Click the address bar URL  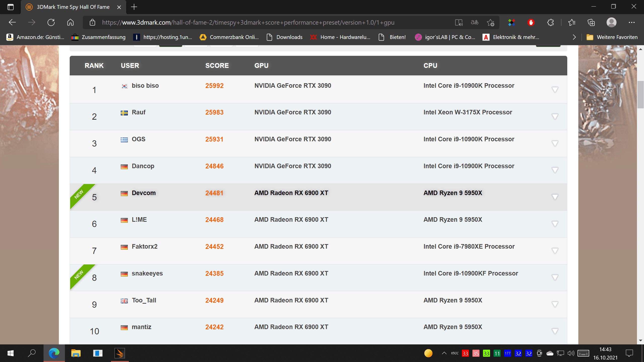(x=248, y=22)
